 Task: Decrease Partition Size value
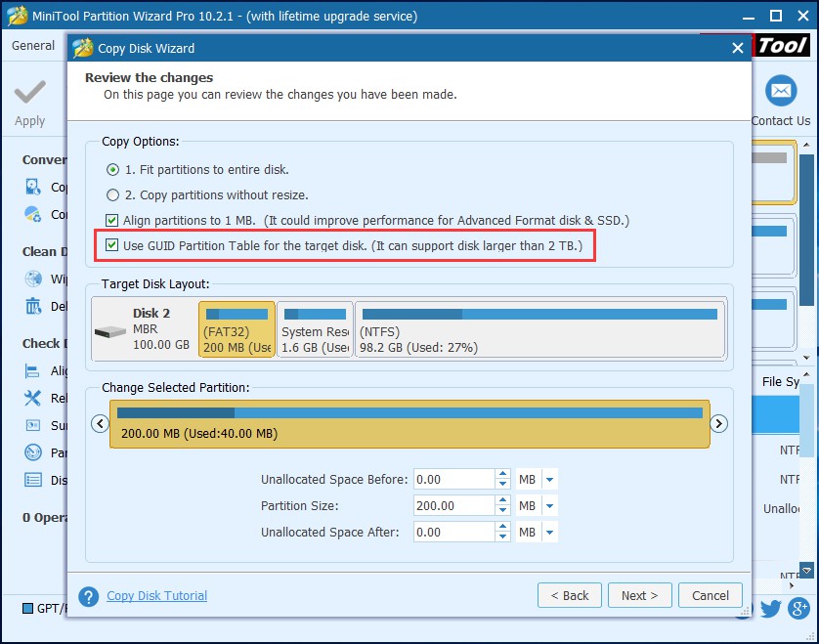point(502,510)
